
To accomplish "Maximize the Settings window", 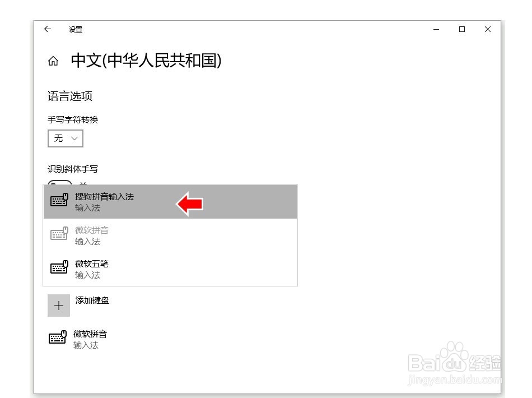I will pos(462,30).
